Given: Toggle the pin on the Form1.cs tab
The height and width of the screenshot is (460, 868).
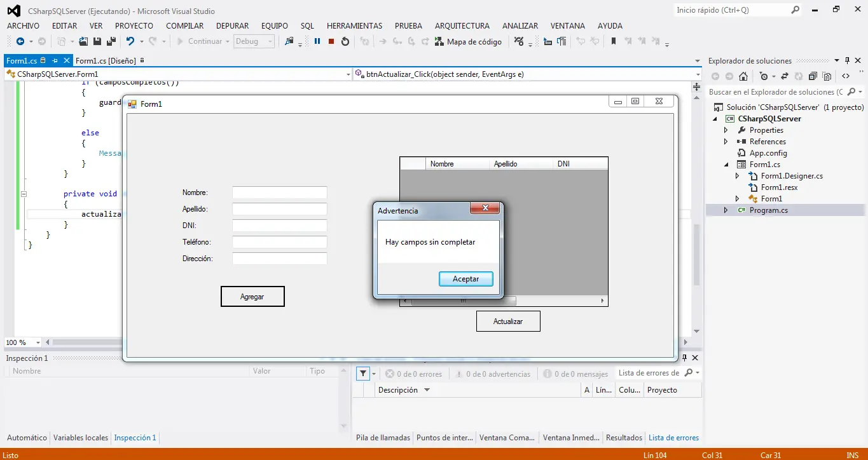Looking at the screenshot, I should pyautogui.click(x=55, y=60).
